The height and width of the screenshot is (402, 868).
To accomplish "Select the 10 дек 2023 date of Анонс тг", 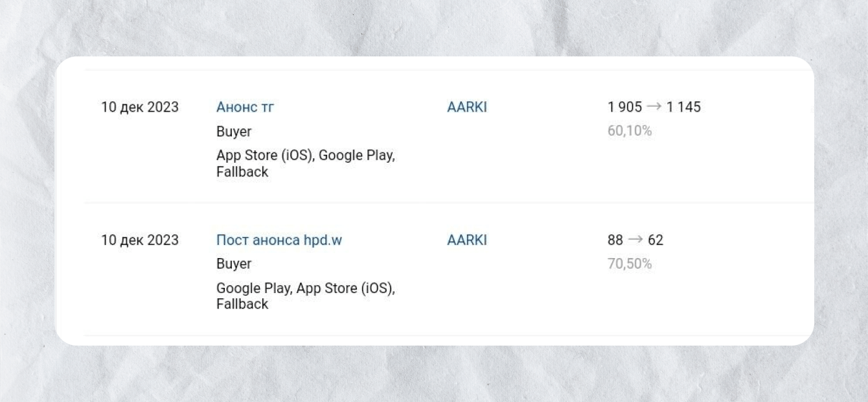I will click(x=139, y=108).
